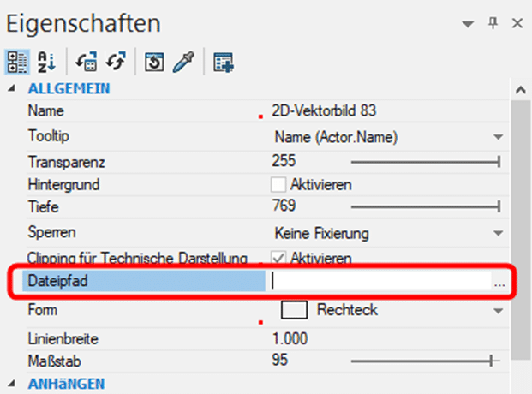Open the Sperren dropdown list
The width and height of the screenshot is (532, 394).
pyautogui.click(x=498, y=233)
